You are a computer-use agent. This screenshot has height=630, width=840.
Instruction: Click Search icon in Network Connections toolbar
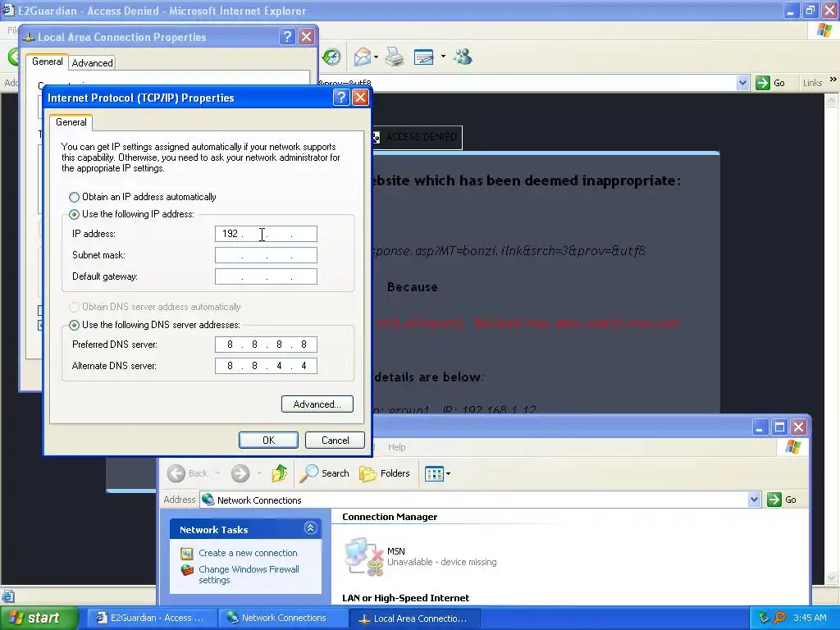click(308, 473)
